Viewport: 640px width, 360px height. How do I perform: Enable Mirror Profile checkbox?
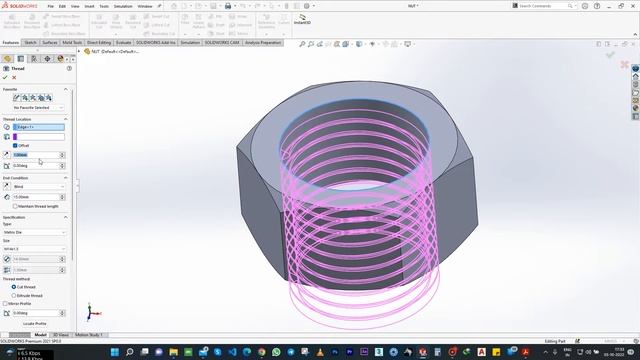[5, 304]
